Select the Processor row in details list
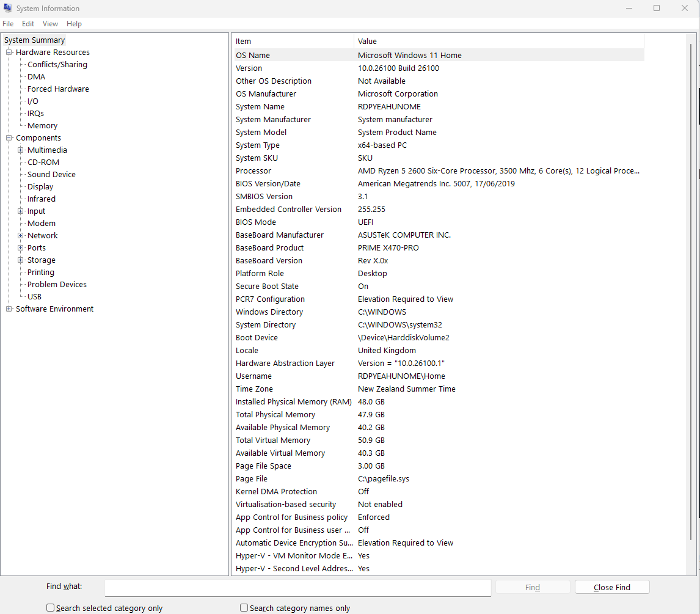700x614 pixels. click(253, 171)
